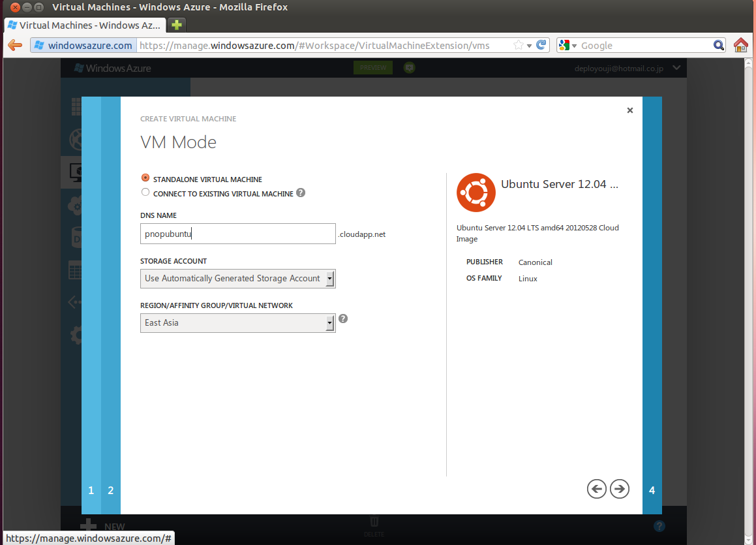756x545 pixels.
Task: Open help for Connect to Existing VM
Action: (x=300, y=193)
